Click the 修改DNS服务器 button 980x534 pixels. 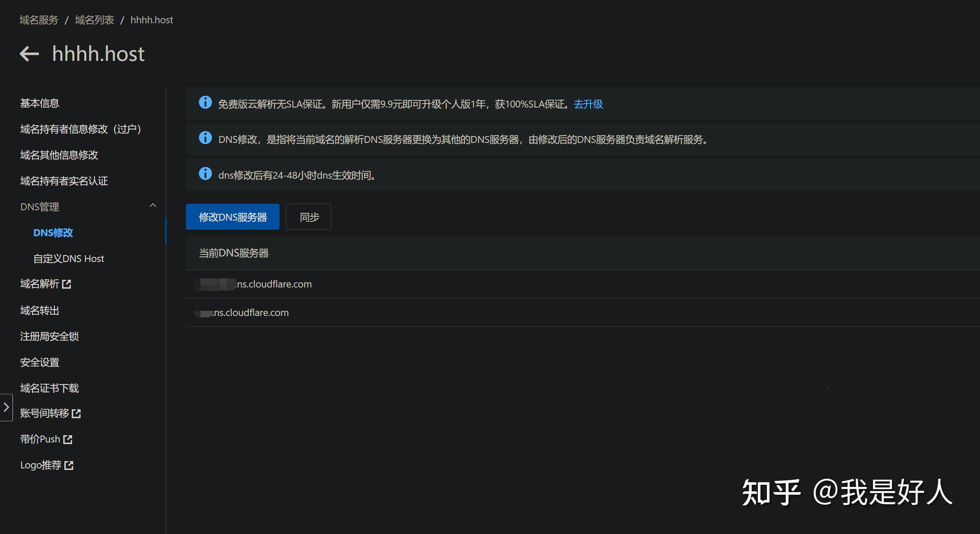[x=232, y=217]
